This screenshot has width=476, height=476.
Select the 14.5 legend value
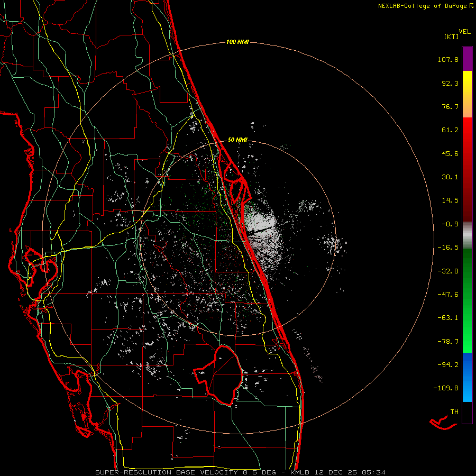[x=450, y=200]
